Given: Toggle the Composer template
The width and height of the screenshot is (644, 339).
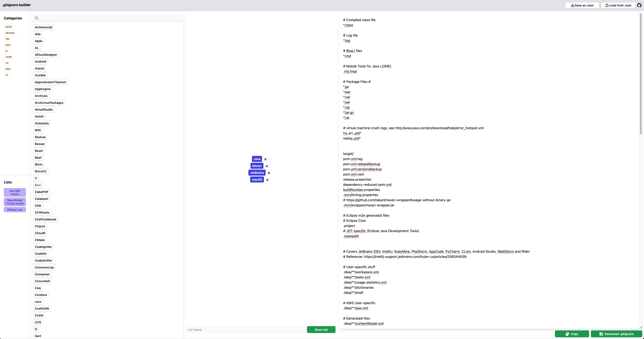Looking at the screenshot, I should tap(42, 274).
